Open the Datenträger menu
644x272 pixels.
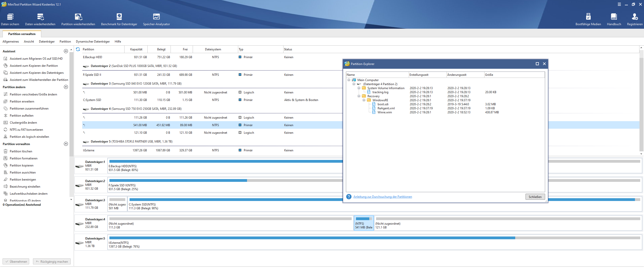(x=47, y=42)
